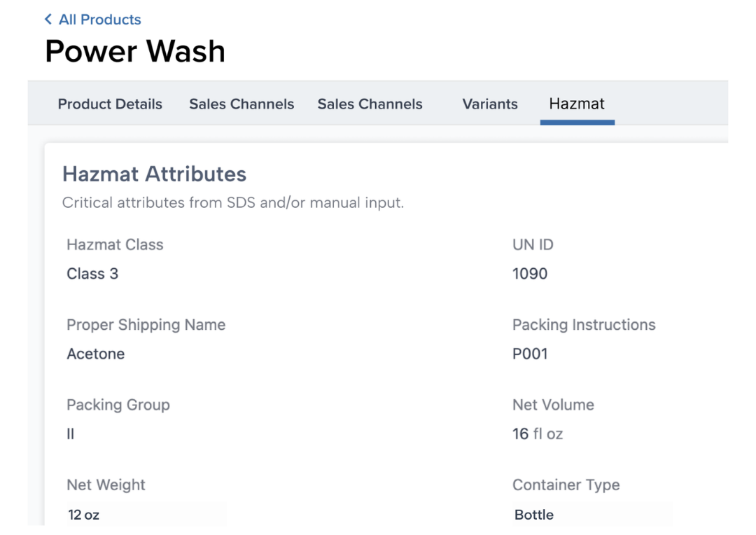Click the Acetone shipping name value
The height and width of the screenshot is (535, 756).
[95, 354]
